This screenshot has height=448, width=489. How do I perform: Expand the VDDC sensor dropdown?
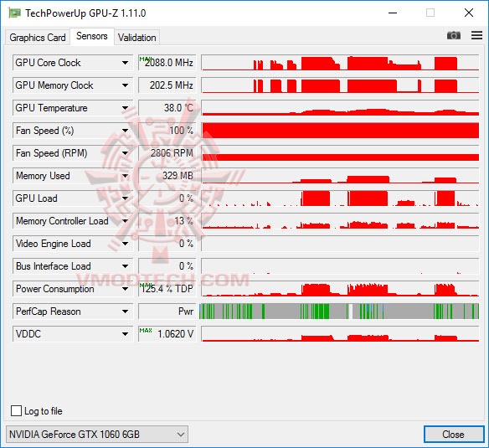125,334
